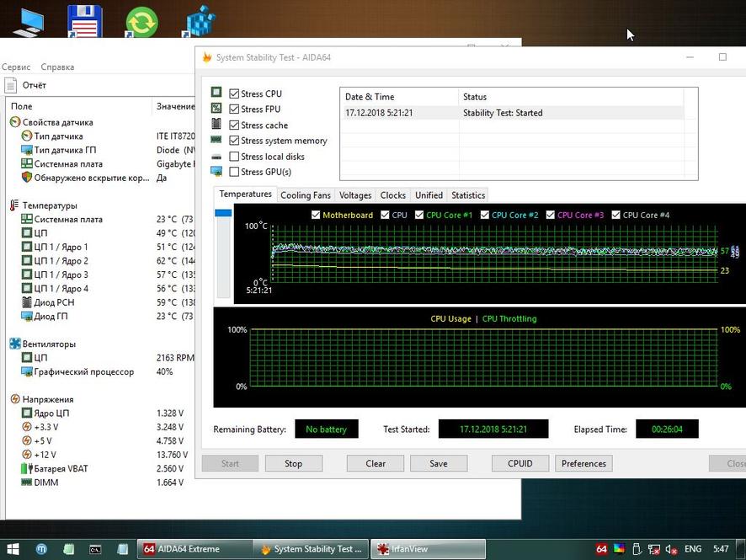Image resolution: width=746 pixels, height=560 pixels.
Task: Open Preferences
Action: 583,463
